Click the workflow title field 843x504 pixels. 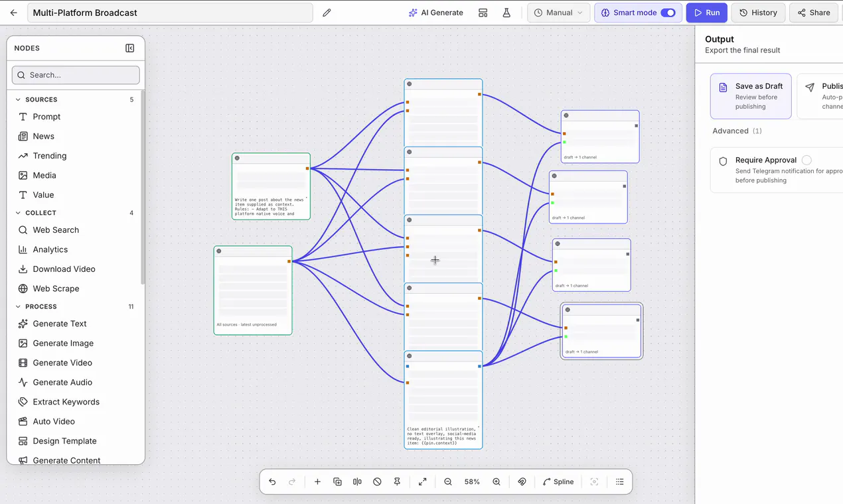170,13
